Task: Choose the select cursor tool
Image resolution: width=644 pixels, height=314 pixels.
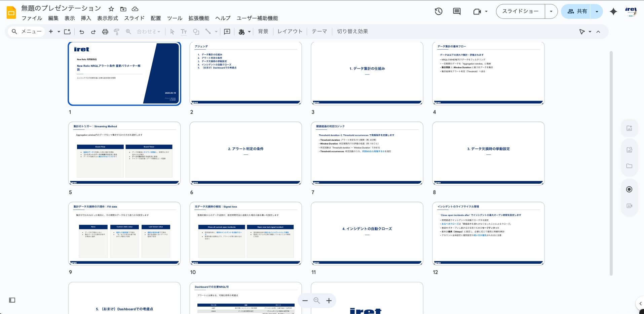Action: [172, 32]
